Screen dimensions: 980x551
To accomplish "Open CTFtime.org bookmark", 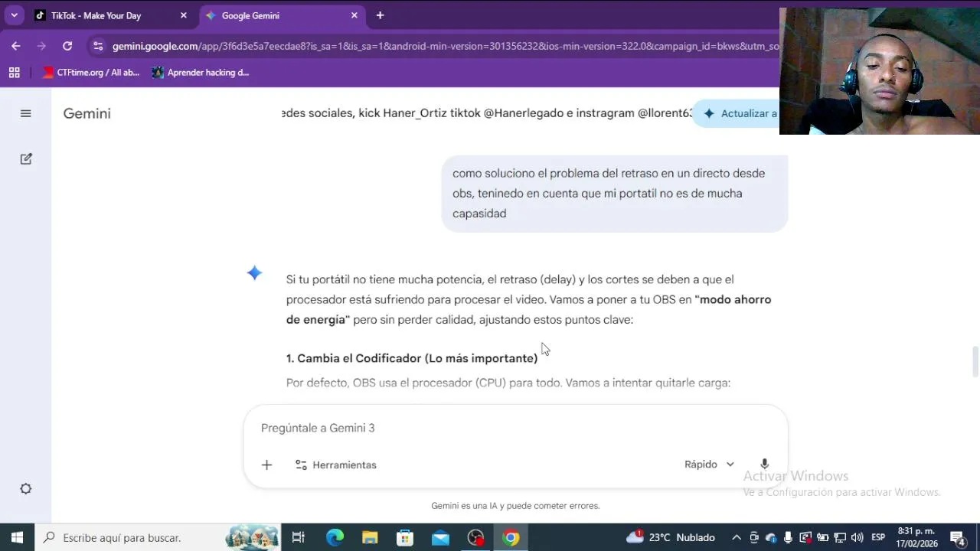I will click(91, 73).
